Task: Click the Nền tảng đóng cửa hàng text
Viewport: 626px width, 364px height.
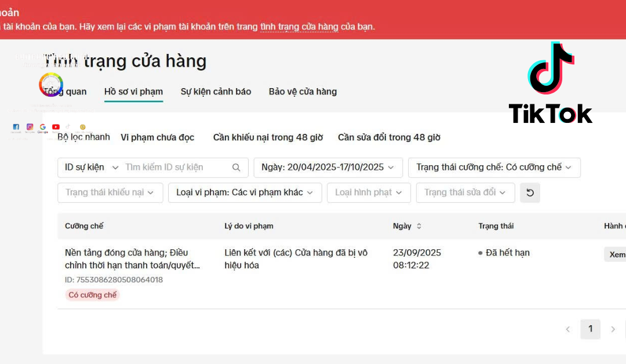Action: pos(132,259)
